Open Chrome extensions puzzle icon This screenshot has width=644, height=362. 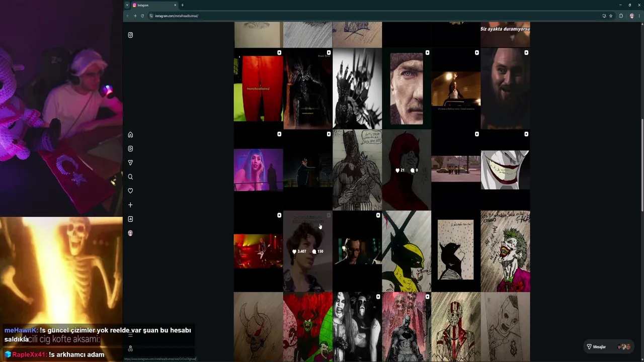(621, 16)
